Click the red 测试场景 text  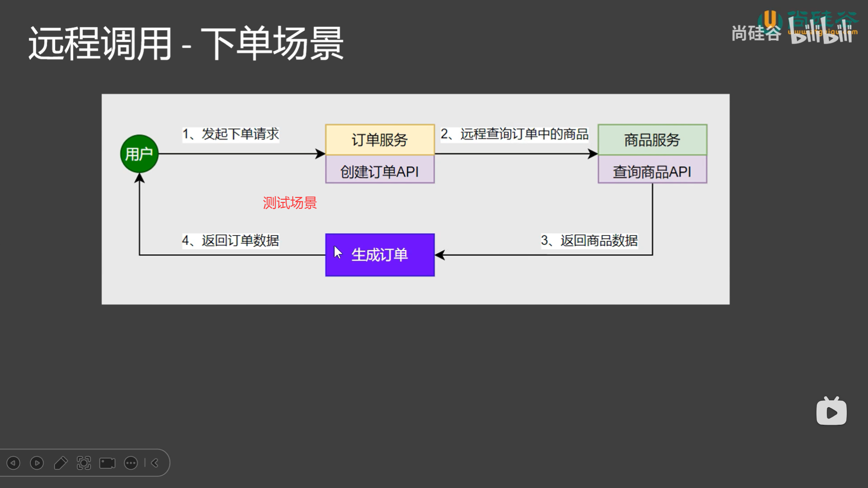290,204
